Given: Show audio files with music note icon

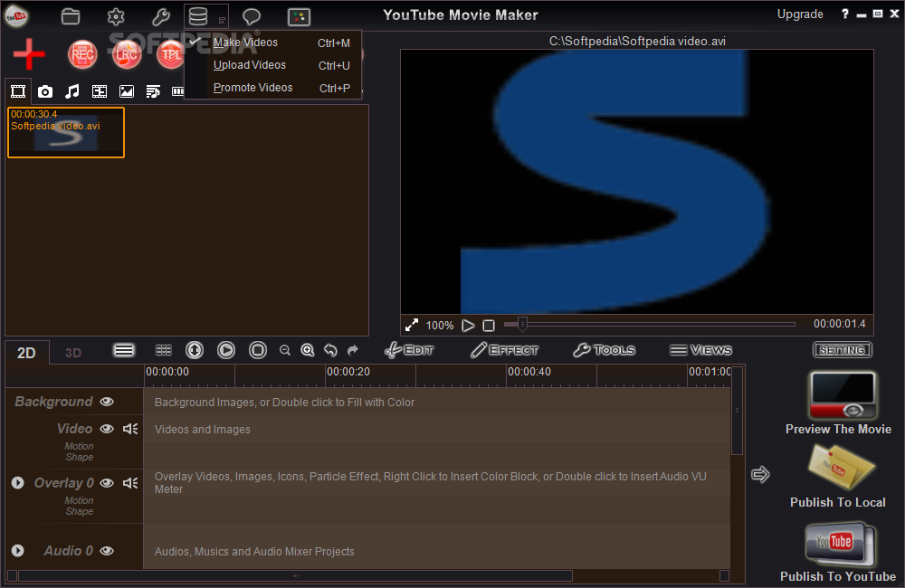Looking at the screenshot, I should click(72, 91).
